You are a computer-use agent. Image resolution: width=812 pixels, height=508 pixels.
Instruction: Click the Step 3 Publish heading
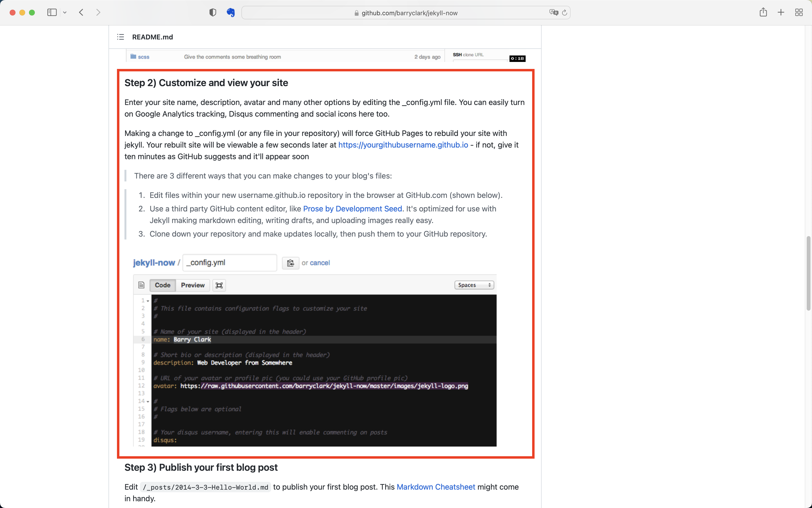tap(201, 467)
